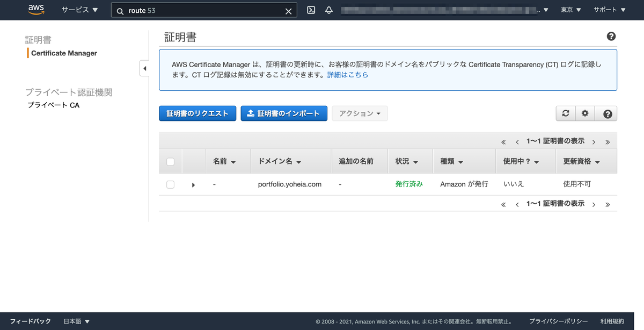Go to first page in bottom pager
The image size is (644, 330).
pos(503,204)
